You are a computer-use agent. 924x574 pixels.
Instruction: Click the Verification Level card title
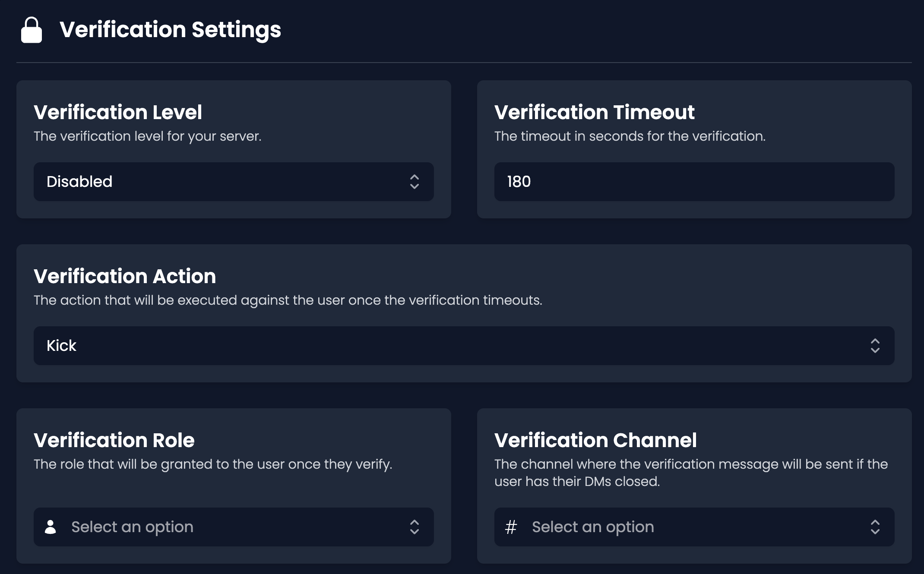click(x=118, y=112)
